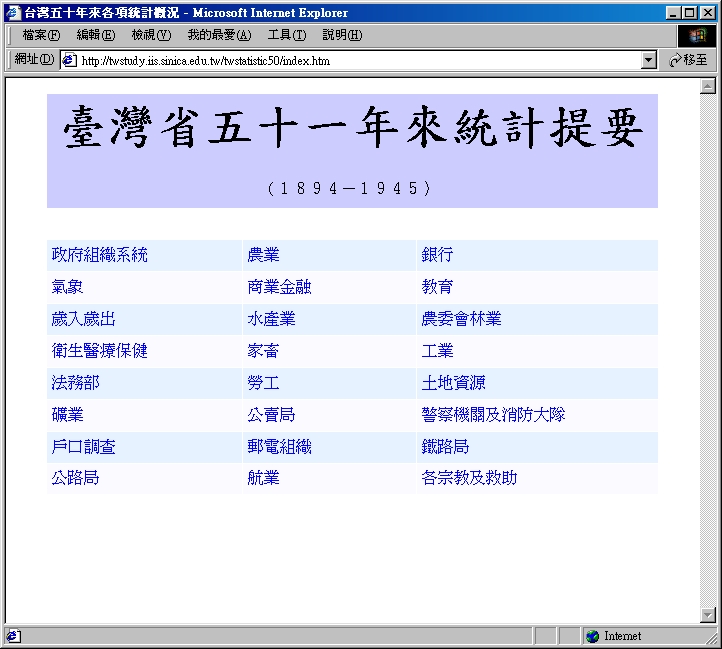Click the Windows logo throbber icon
This screenshot has width=722, height=649.
pyautogui.click(x=697, y=35)
